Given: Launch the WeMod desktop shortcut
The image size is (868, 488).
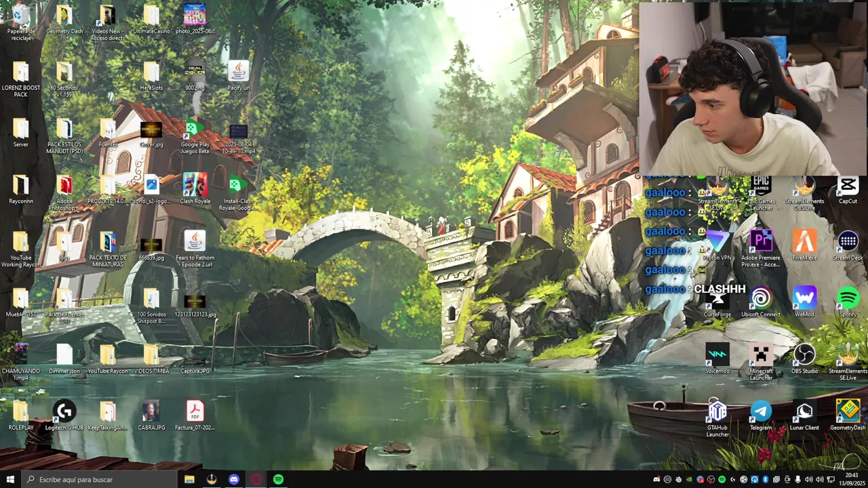Looking at the screenshot, I should coord(804,303).
